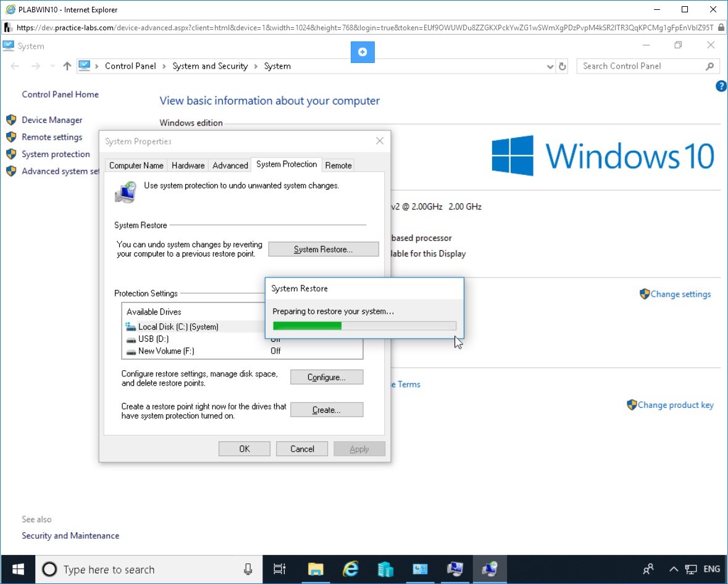Click the System Restore... button
728x584 pixels.
click(x=323, y=249)
